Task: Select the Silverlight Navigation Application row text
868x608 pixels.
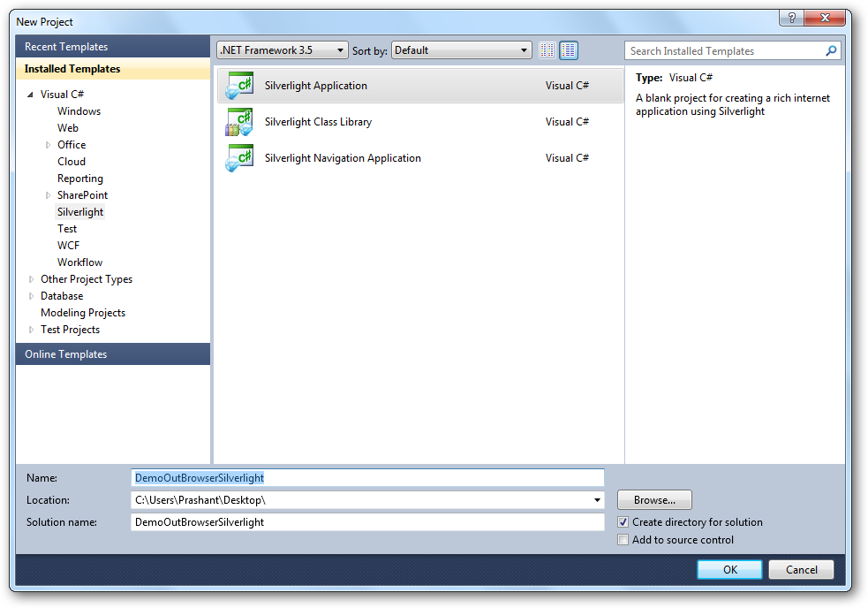Action: point(343,158)
